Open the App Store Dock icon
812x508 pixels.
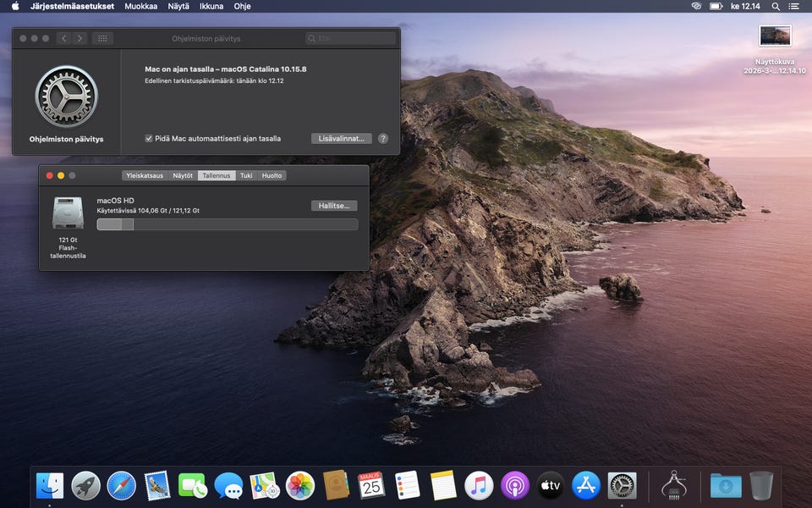585,485
